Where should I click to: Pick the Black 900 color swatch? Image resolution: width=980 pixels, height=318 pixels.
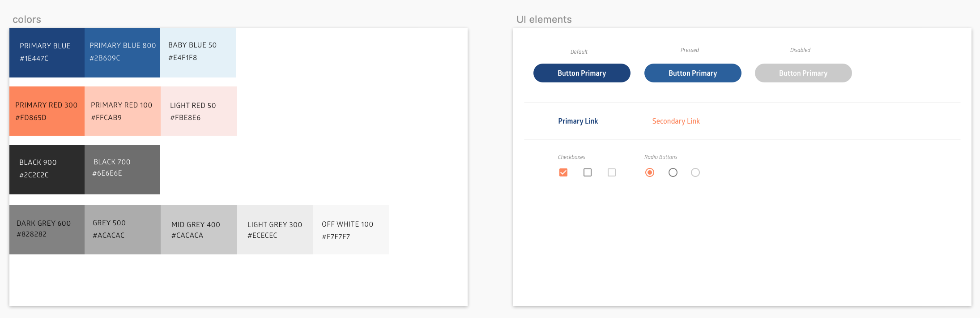pos(47,170)
